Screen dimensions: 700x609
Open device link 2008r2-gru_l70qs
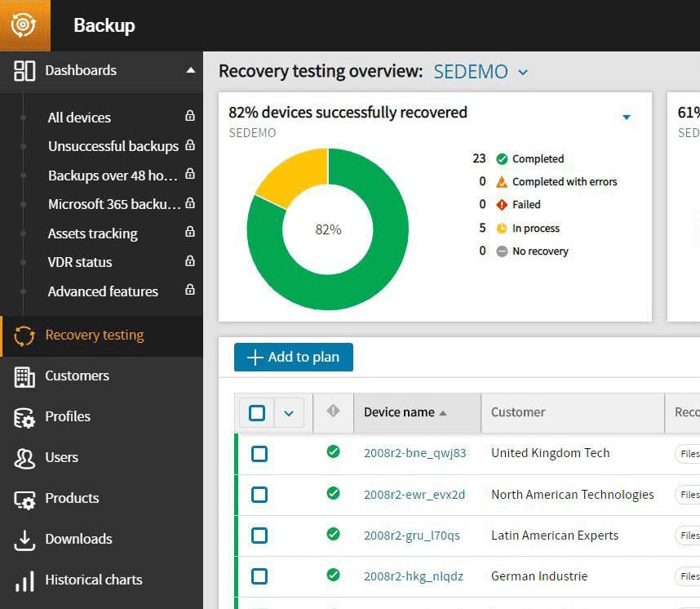[x=411, y=536]
